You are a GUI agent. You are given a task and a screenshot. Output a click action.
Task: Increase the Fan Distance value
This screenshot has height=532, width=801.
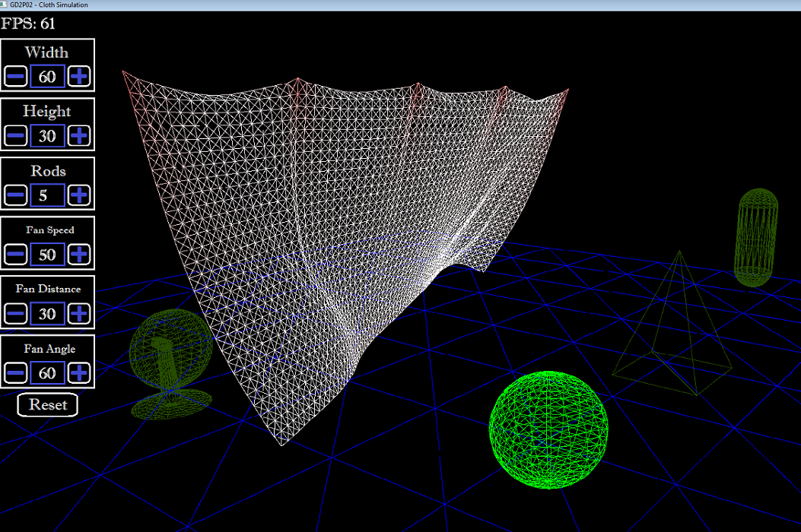[78, 314]
